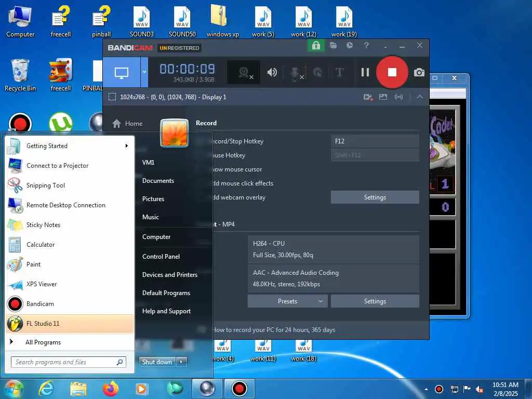Launch FL Studio 11 from Start menu
This screenshot has width=532, height=399.
[70, 323]
